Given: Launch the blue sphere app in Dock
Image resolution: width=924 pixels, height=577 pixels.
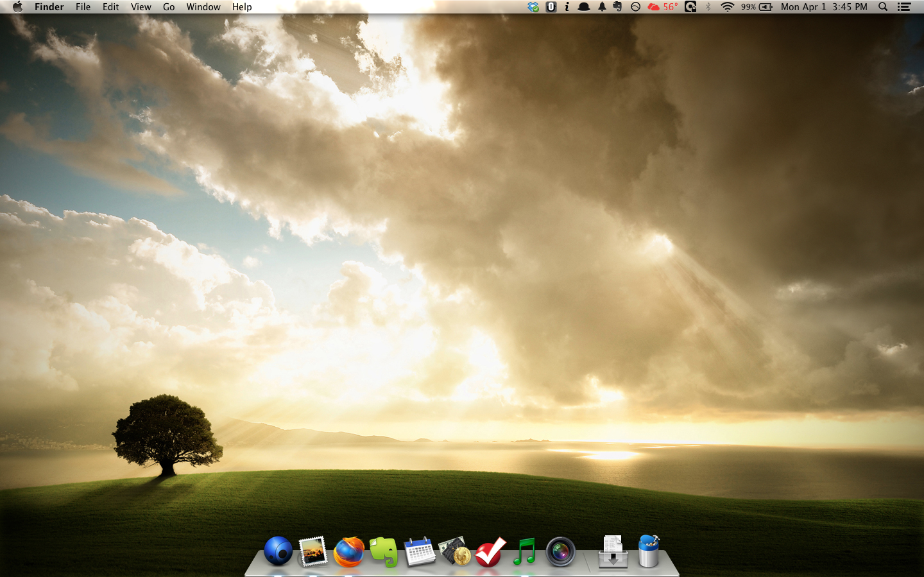Looking at the screenshot, I should pyautogui.click(x=278, y=551).
